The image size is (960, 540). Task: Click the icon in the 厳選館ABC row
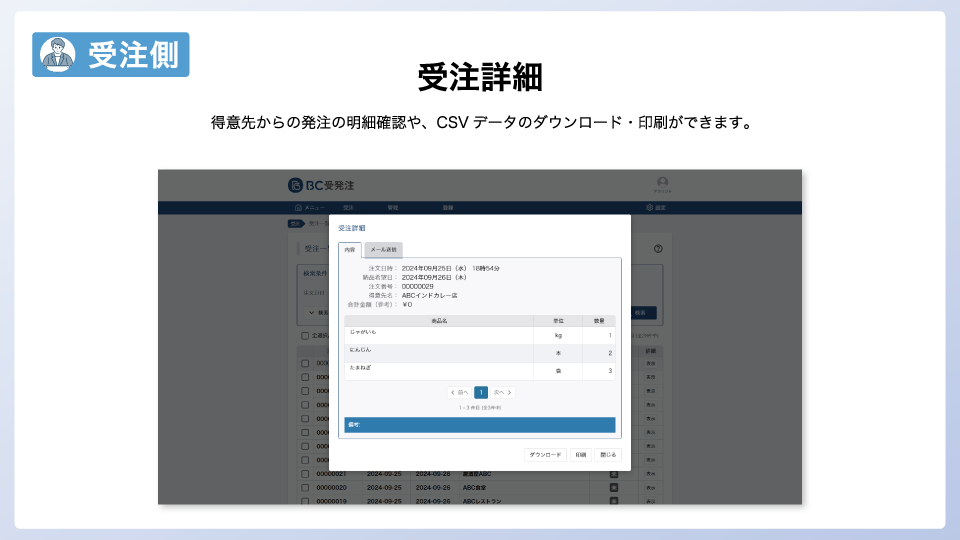pos(613,474)
